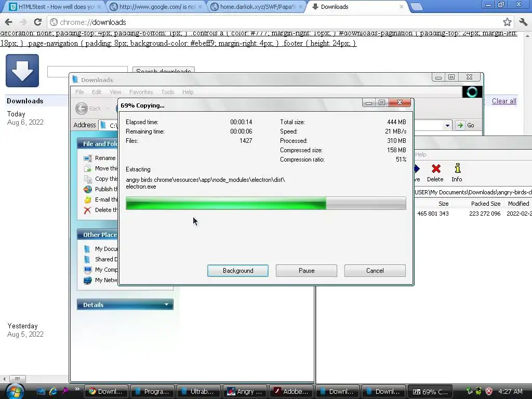Open the View menu in Downloads explorer
This screenshot has width=532, height=399.
pos(115,92)
